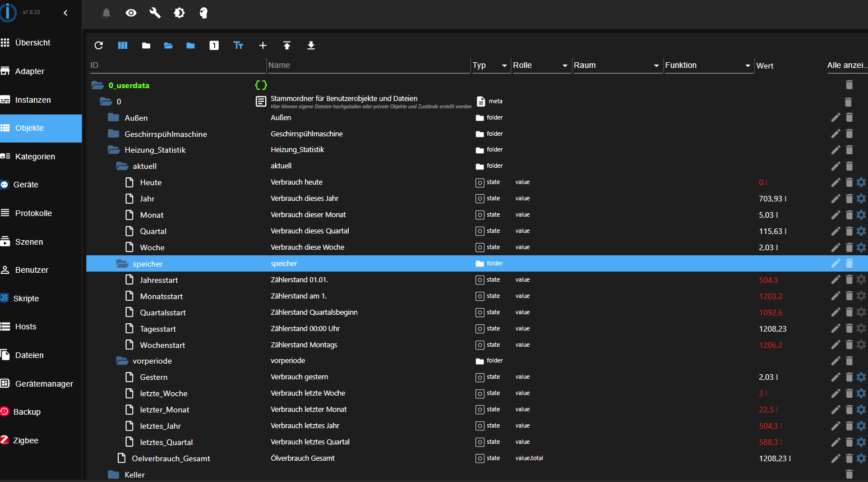The height and width of the screenshot is (482, 868).
Task: Select the Wochenstart tree row
Action: point(477,345)
